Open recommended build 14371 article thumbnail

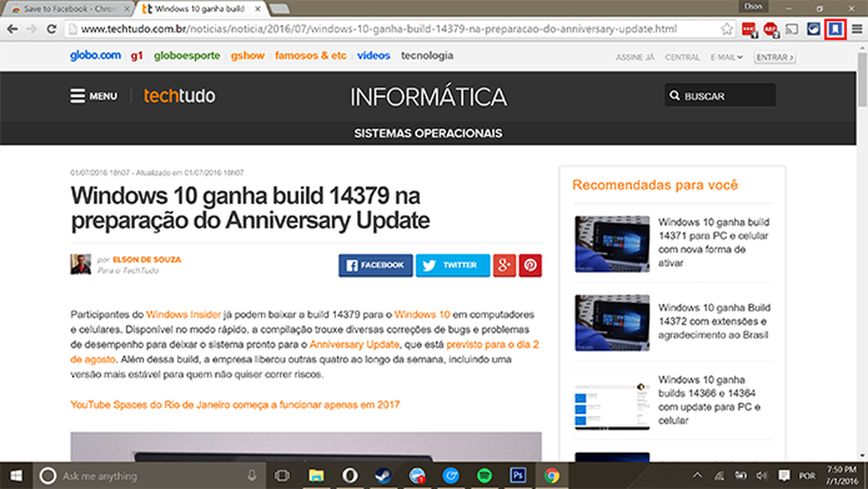click(611, 244)
